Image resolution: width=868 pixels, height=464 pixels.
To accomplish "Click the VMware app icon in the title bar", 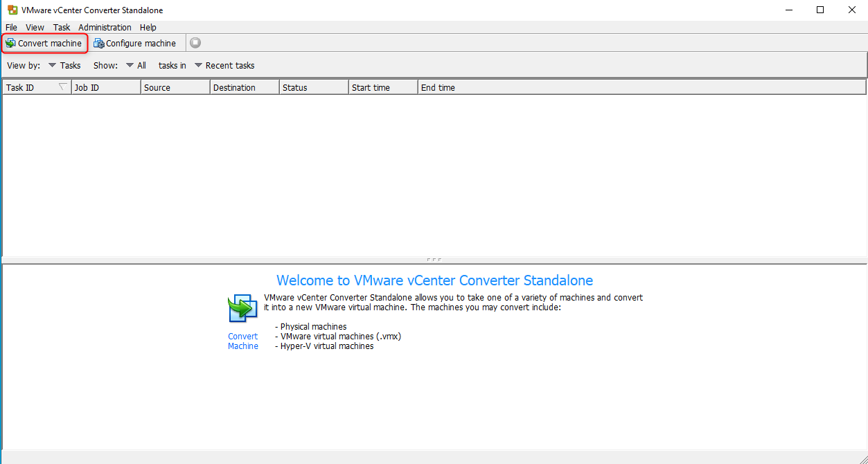I will coord(12,10).
